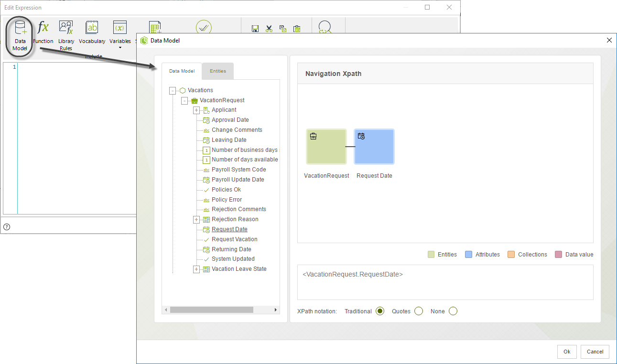Click the Find and Replace magnifier icon
Viewport: 617px width, 364px height.
325,27
